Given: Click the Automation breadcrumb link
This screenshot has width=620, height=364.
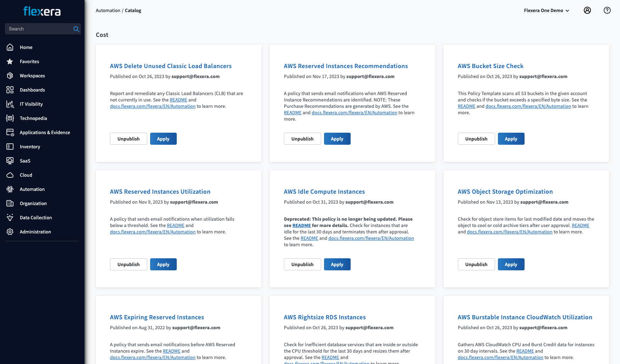Looking at the screenshot, I should [x=108, y=10].
